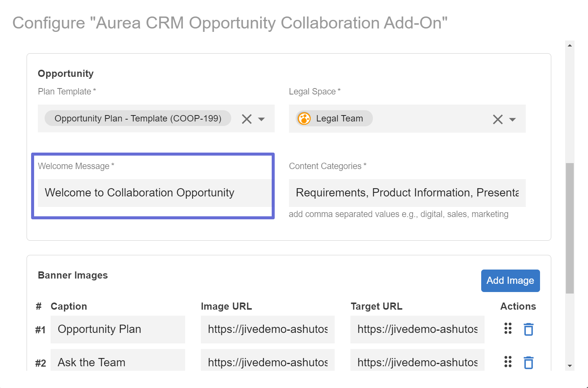Edit Image URL field in row #1
The height and width of the screenshot is (388, 588).
[268, 329]
